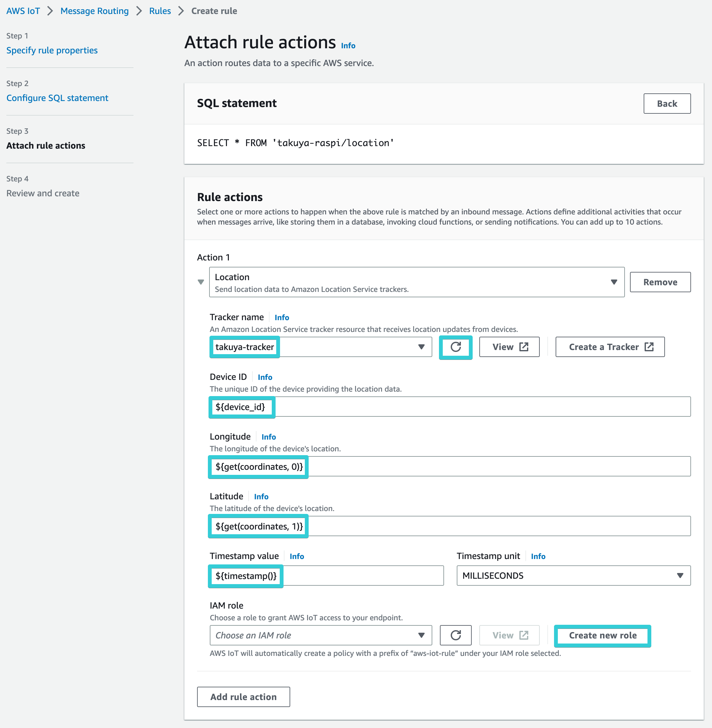Refresh the tracker name list
The image size is (712, 728).
(x=455, y=347)
